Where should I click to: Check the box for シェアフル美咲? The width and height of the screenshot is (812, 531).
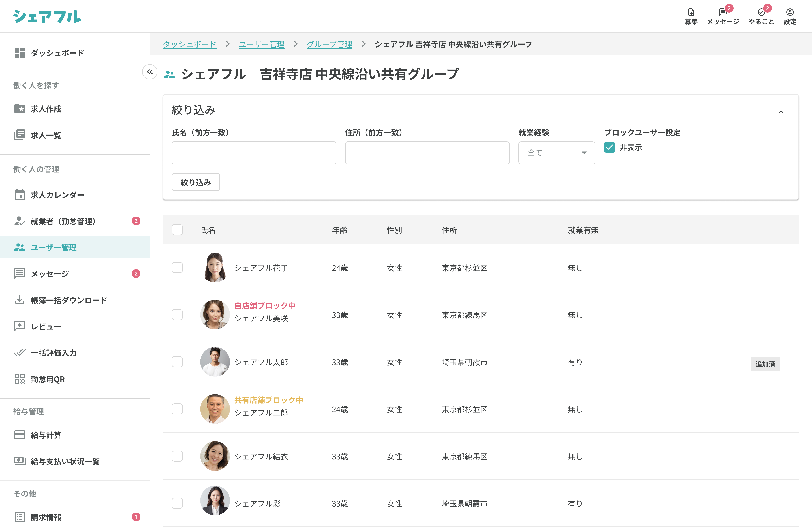click(x=177, y=315)
